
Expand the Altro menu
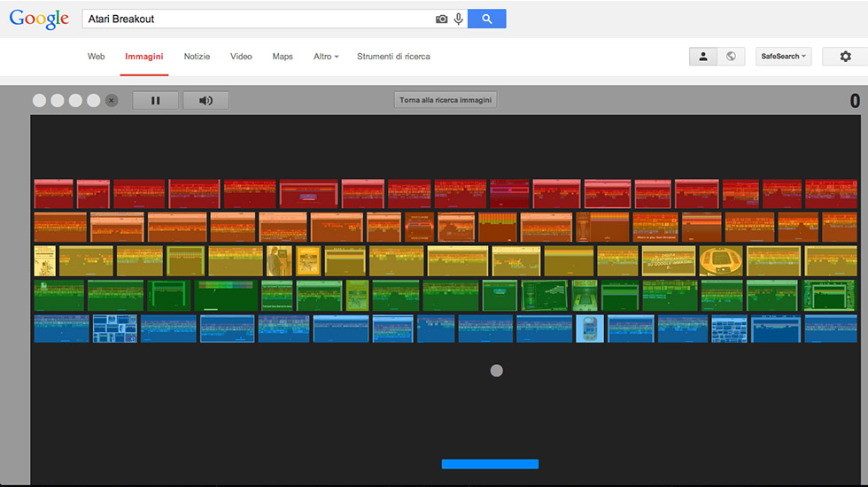click(x=325, y=57)
